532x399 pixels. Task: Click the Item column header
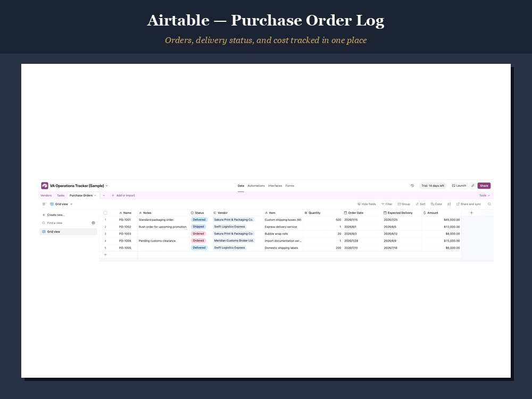[284, 213]
